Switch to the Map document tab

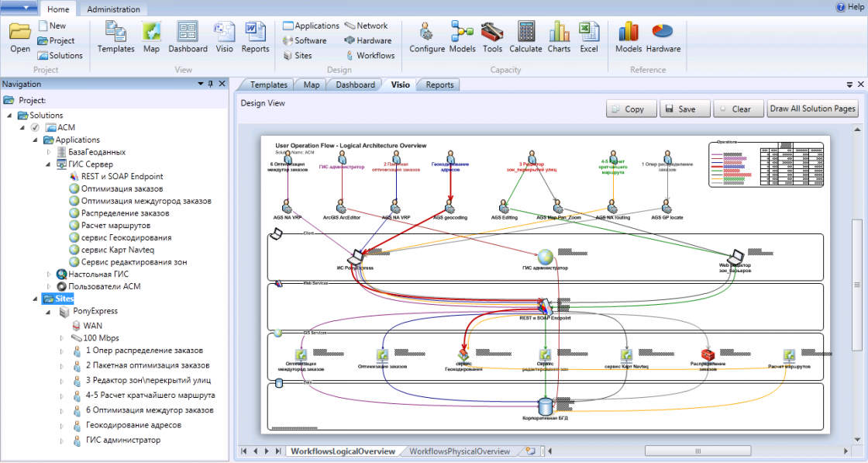[311, 85]
